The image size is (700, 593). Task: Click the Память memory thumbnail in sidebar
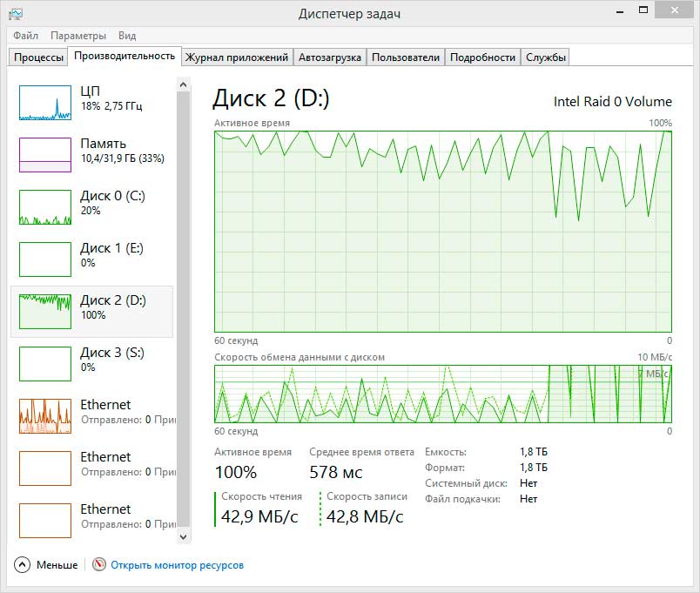point(45,154)
